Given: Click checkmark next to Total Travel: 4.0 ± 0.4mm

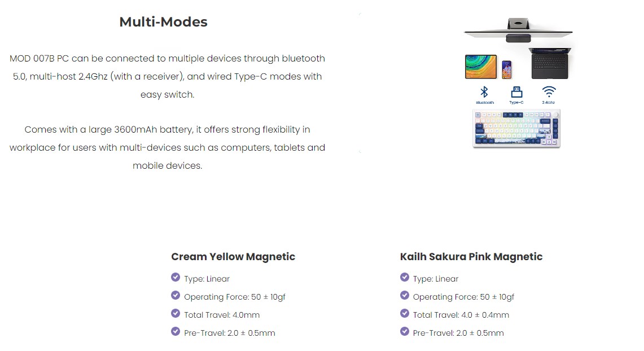Looking at the screenshot, I should 405,313.
